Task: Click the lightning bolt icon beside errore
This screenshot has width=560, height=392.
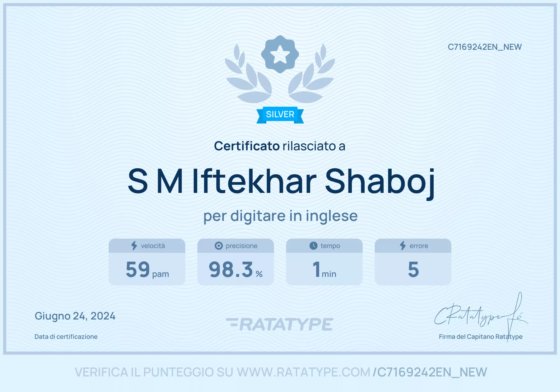Action: (403, 245)
